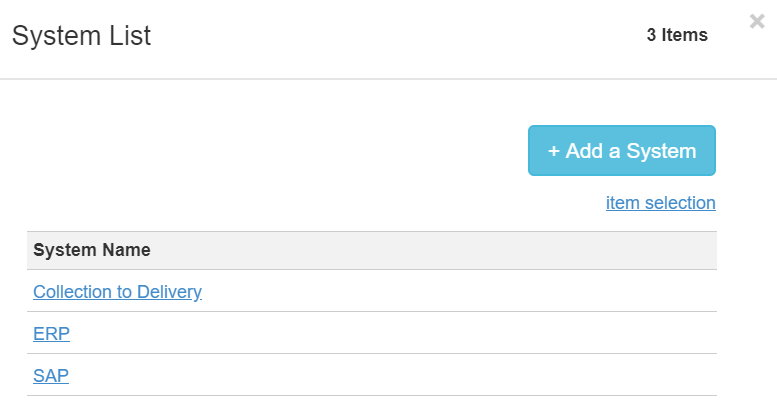Screen dimensions: 777x414
Task: Click the ERP row link
Action: coord(51,334)
